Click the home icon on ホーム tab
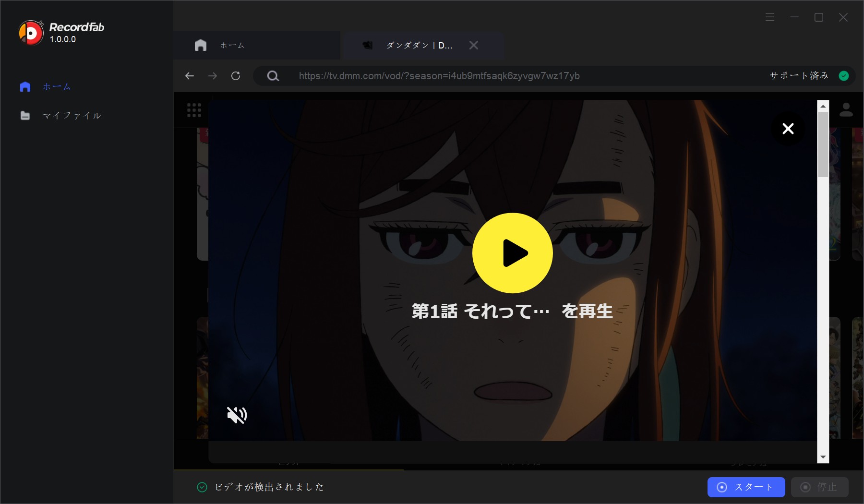The width and height of the screenshot is (864, 504). tap(201, 45)
